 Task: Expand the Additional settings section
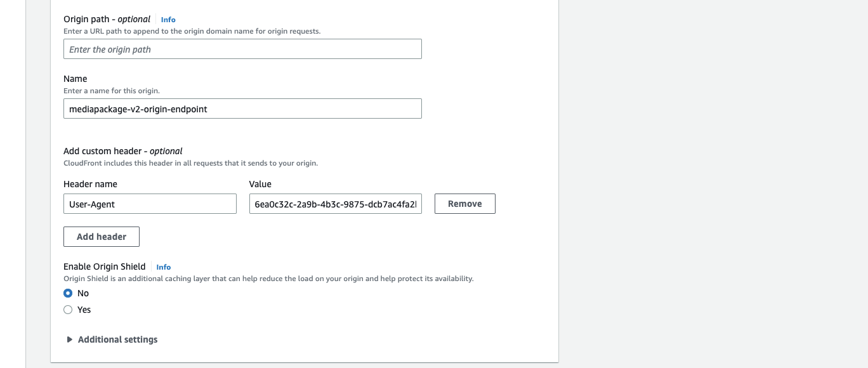pos(117,339)
